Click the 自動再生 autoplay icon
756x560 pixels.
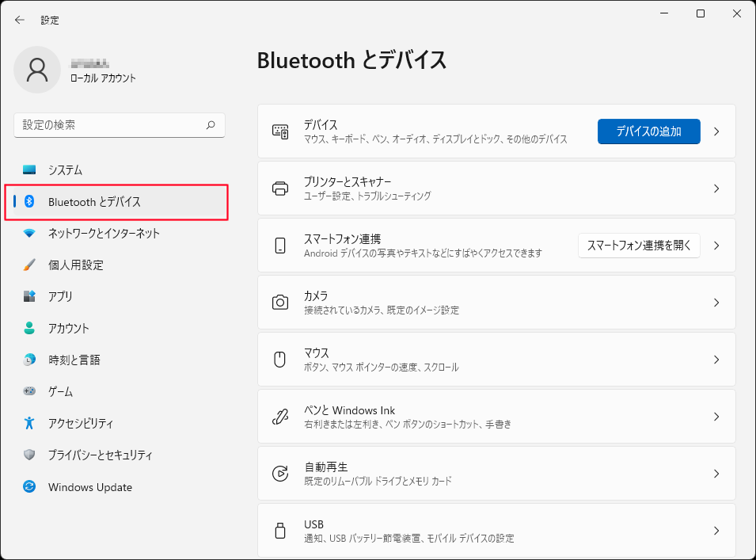point(280,473)
